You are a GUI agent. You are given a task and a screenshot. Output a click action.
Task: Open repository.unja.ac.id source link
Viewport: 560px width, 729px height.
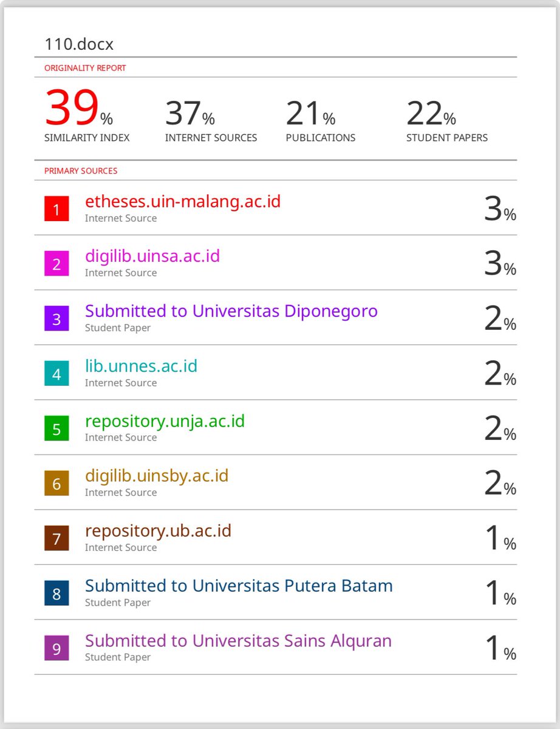pyautogui.click(x=165, y=421)
